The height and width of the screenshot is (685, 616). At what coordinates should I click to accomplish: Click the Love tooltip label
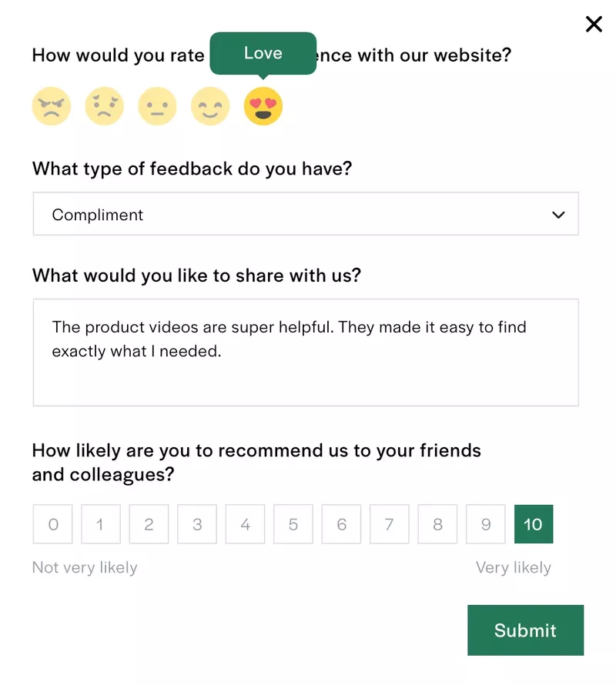pos(263,53)
